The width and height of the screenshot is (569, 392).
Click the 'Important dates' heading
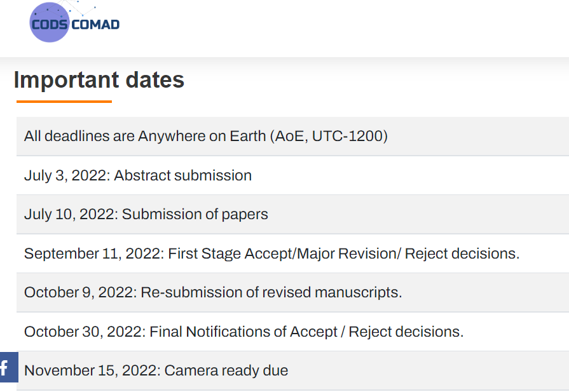(x=99, y=80)
